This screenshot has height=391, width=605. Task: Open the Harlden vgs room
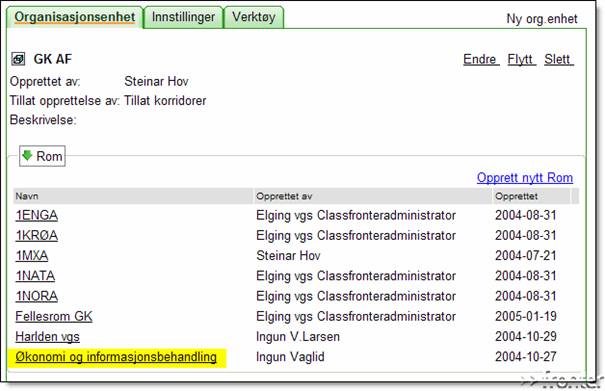pyautogui.click(x=47, y=337)
